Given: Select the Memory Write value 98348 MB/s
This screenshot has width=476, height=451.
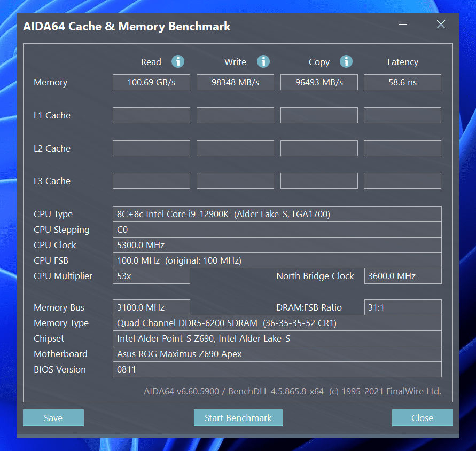Looking at the screenshot, I should pyautogui.click(x=235, y=82).
